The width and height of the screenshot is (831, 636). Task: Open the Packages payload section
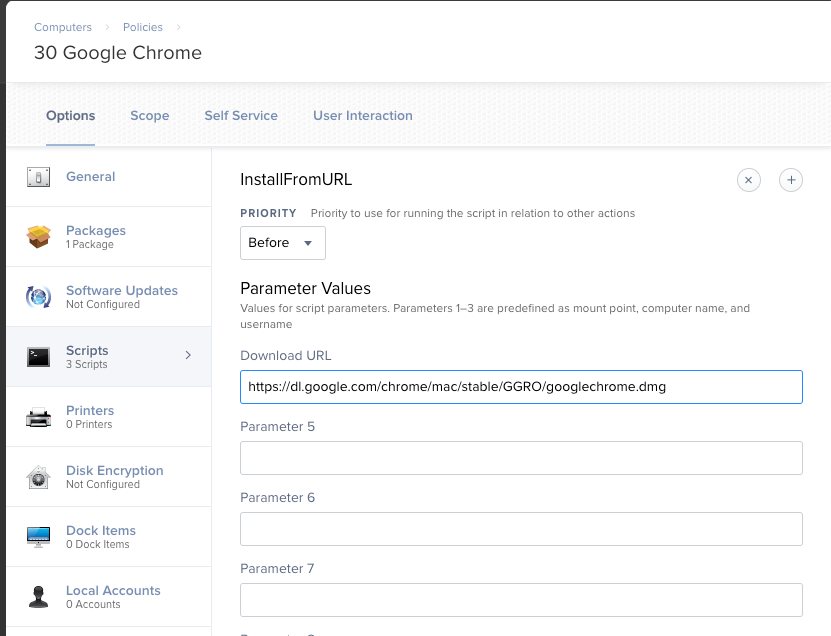pos(109,237)
